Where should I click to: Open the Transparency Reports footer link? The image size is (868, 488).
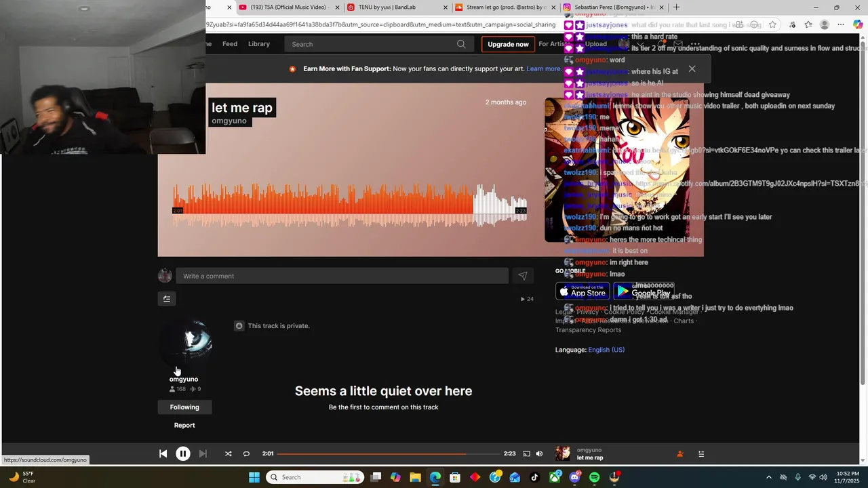589,330
